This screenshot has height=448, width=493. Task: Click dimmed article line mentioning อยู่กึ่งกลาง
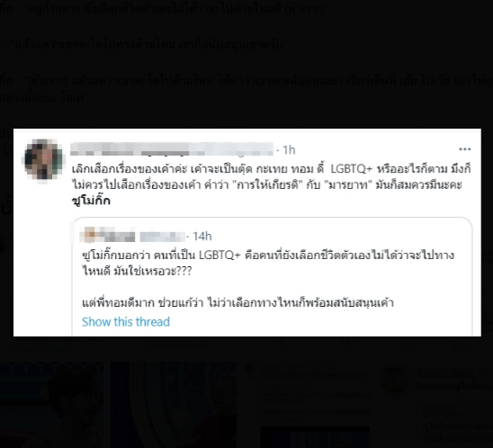(164, 8)
